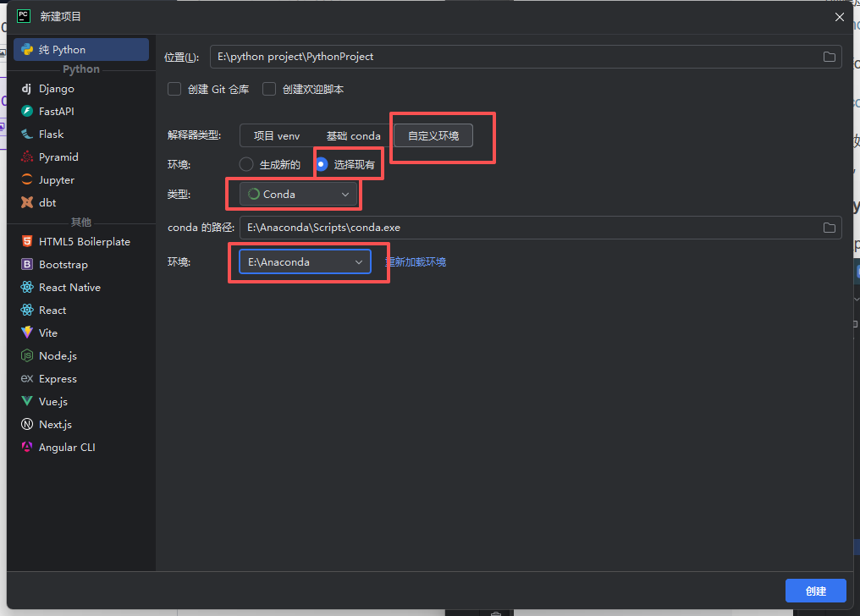This screenshot has height=616, width=860.
Task: Browse folder for conda path field
Action: 830,228
